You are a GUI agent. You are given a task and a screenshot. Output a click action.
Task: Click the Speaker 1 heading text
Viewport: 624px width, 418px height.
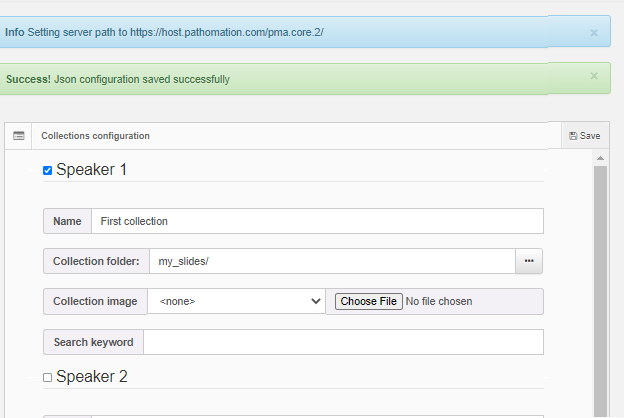91,170
